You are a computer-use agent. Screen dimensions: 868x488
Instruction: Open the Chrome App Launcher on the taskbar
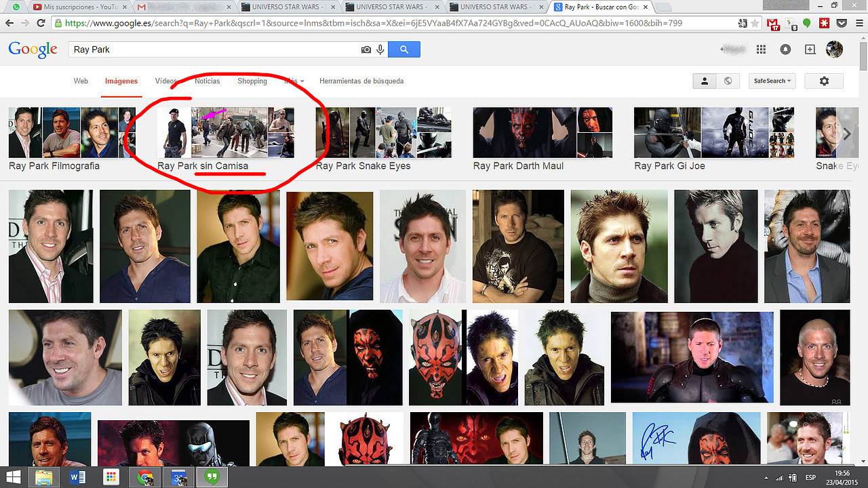(x=111, y=477)
